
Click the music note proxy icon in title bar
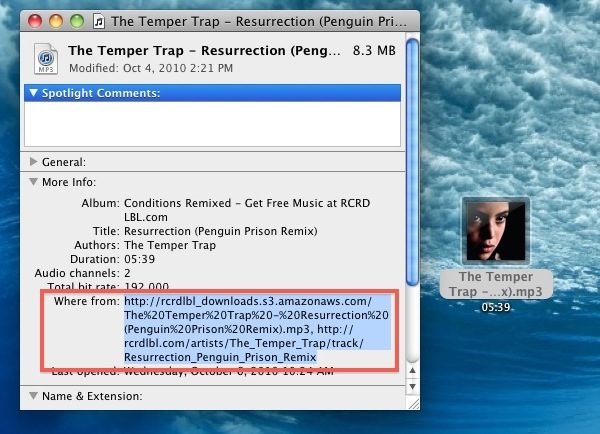(99, 21)
